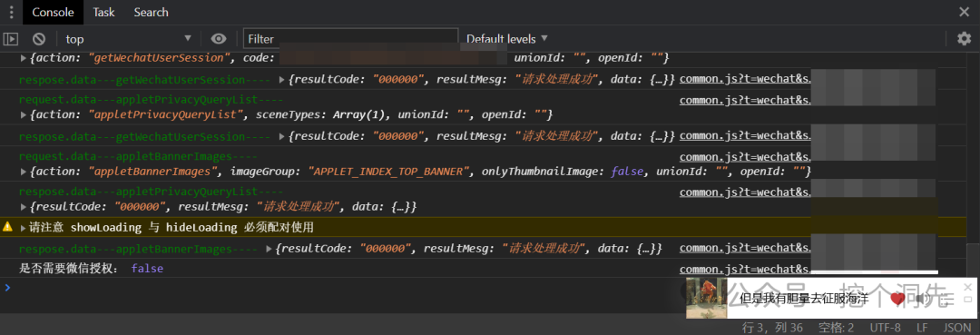Click the 'request.data---appletPrivacyQueryList----' log text

[152, 100]
